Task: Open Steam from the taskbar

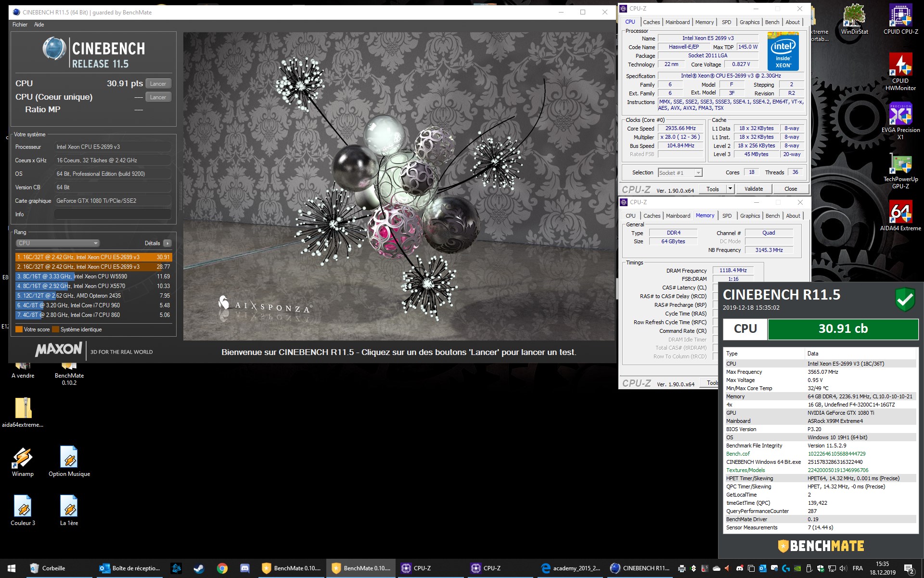Action: click(x=199, y=568)
